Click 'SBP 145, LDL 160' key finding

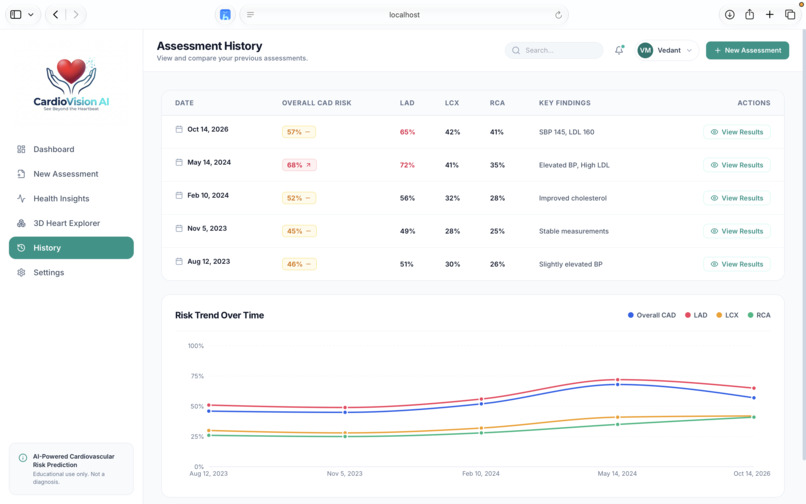point(566,132)
